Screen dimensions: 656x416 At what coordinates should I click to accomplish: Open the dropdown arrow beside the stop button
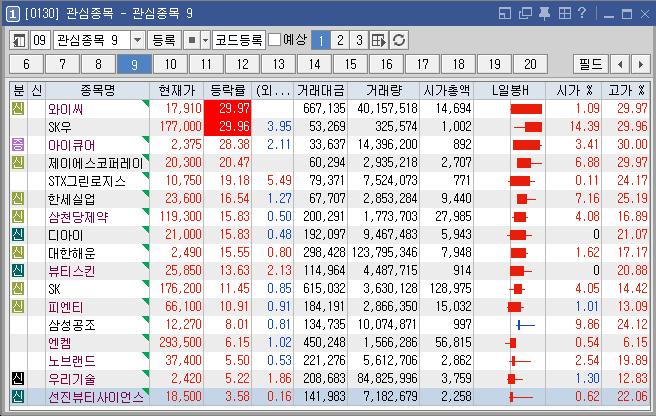click(205, 41)
